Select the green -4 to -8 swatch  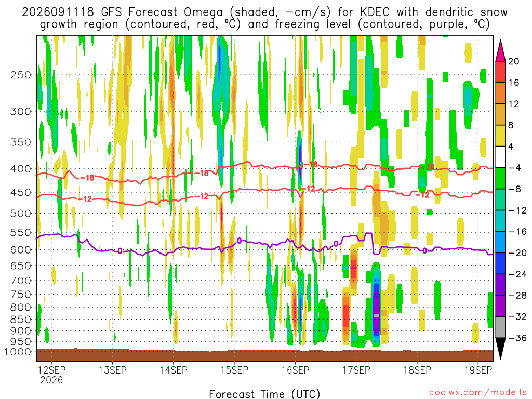[x=500, y=178]
